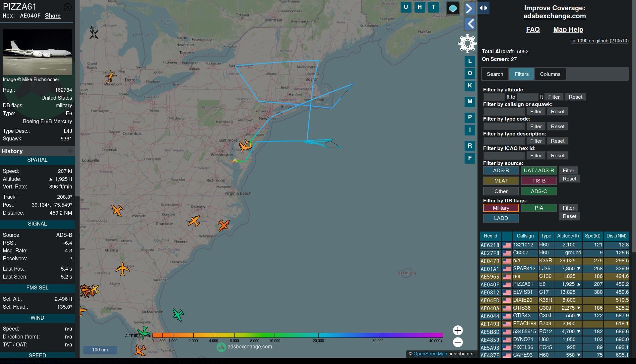Open settings gear icon on map
This screenshot has width=636, height=364.
(468, 43)
